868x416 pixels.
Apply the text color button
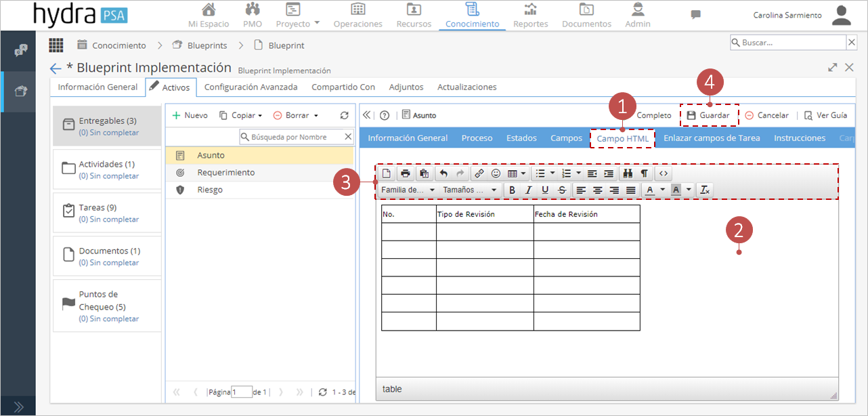pyautogui.click(x=649, y=190)
